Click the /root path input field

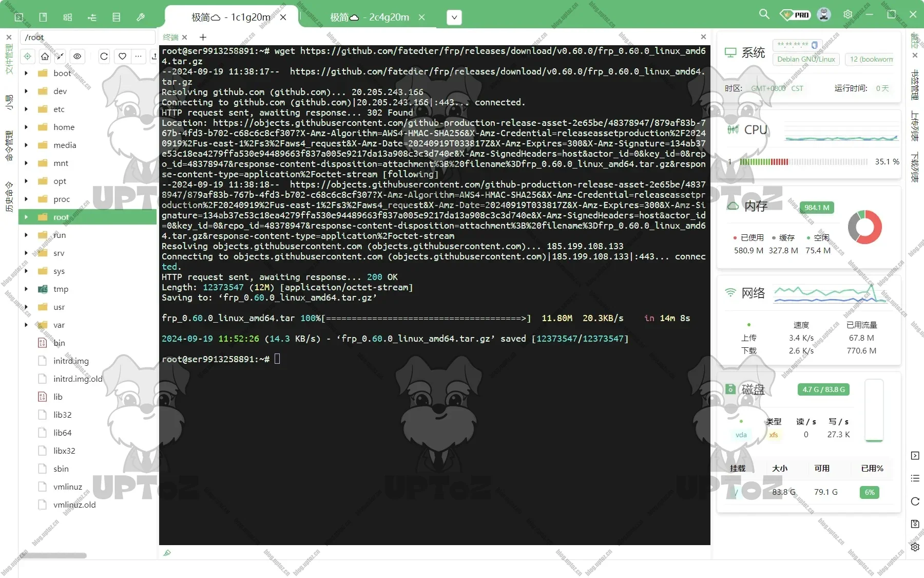[87, 37]
